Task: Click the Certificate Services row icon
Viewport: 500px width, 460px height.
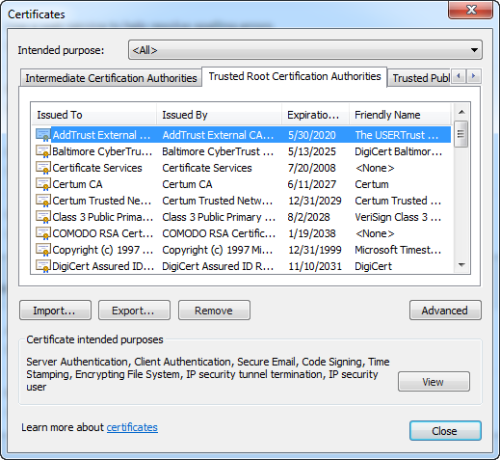Action: point(43,168)
